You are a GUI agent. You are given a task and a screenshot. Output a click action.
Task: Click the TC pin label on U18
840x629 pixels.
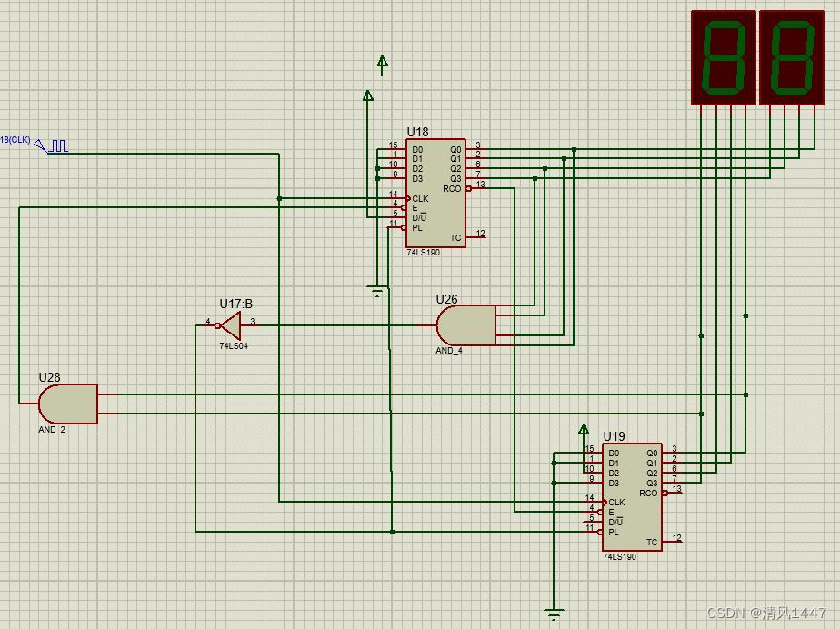point(455,237)
